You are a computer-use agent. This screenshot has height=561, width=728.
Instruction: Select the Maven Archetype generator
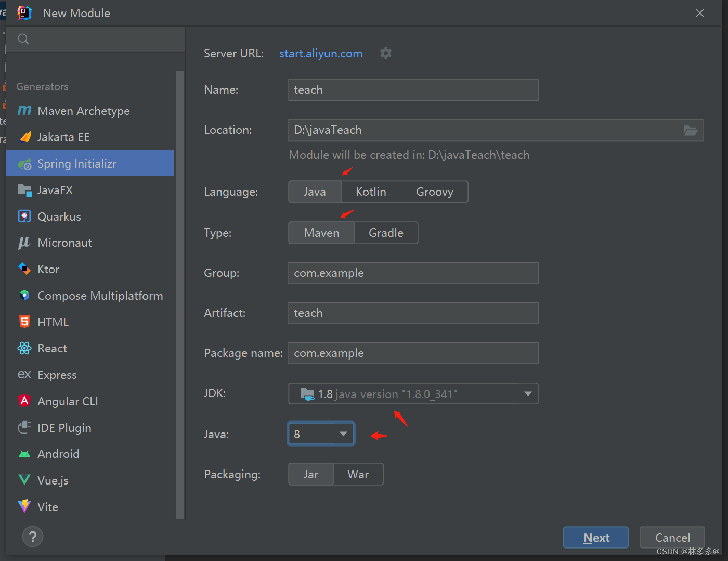(x=83, y=110)
